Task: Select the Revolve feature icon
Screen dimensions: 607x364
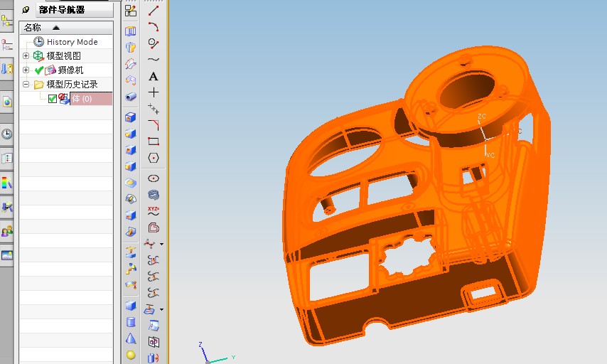Action: (131, 47)
